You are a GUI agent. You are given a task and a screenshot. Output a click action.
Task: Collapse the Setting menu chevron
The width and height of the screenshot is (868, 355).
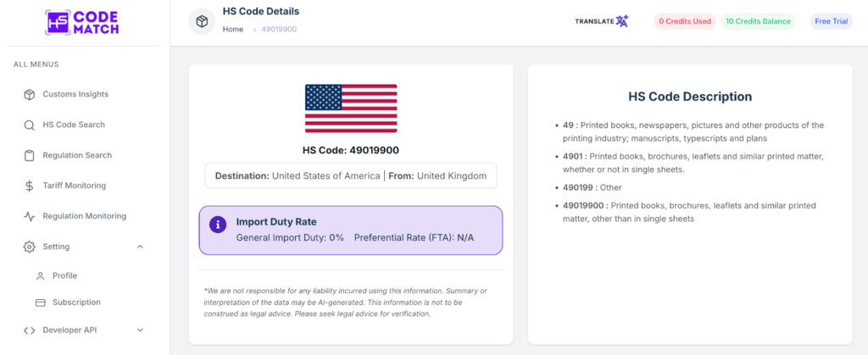coord(140,247)
